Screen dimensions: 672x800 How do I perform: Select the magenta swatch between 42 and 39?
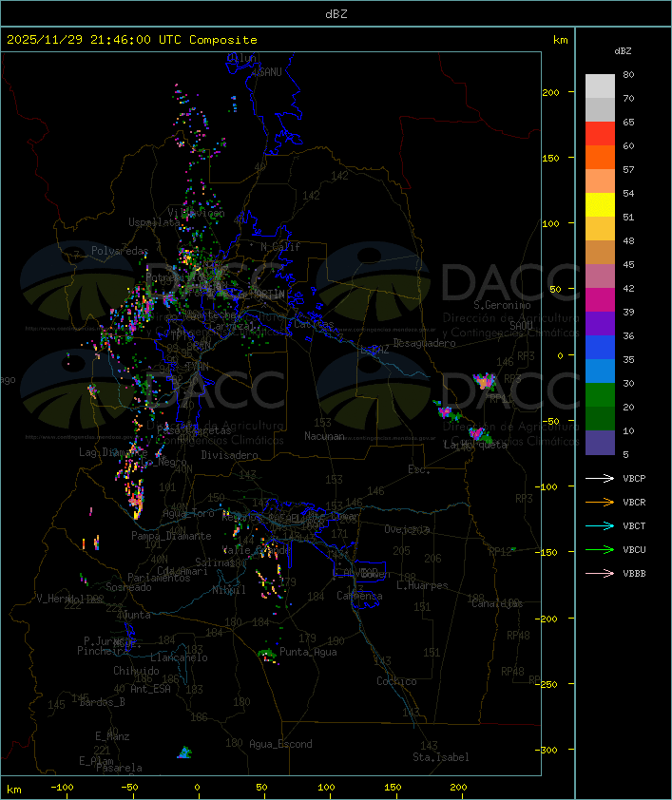pyautogui.click(x=600, y=300)
